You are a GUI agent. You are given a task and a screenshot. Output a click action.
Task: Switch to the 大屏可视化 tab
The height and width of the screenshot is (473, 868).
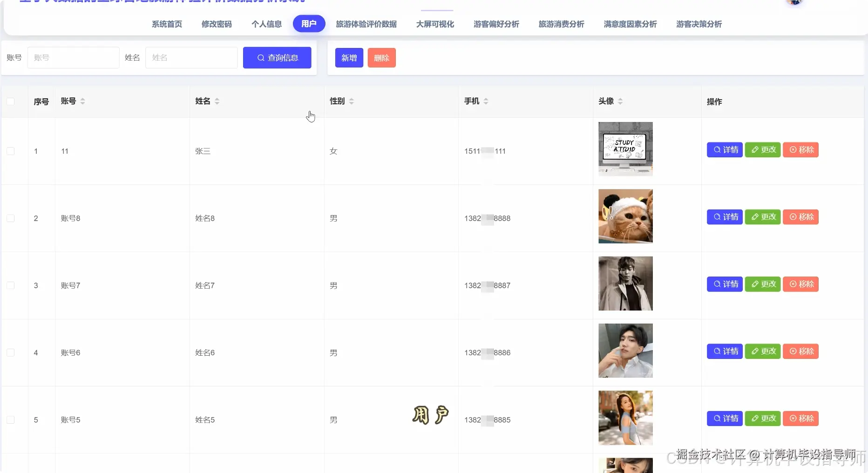(x=434, y=24)
